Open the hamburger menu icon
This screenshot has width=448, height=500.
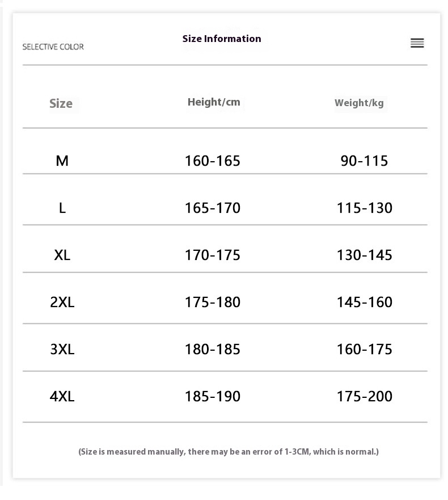pyautogui.click(x=417, y=43)
